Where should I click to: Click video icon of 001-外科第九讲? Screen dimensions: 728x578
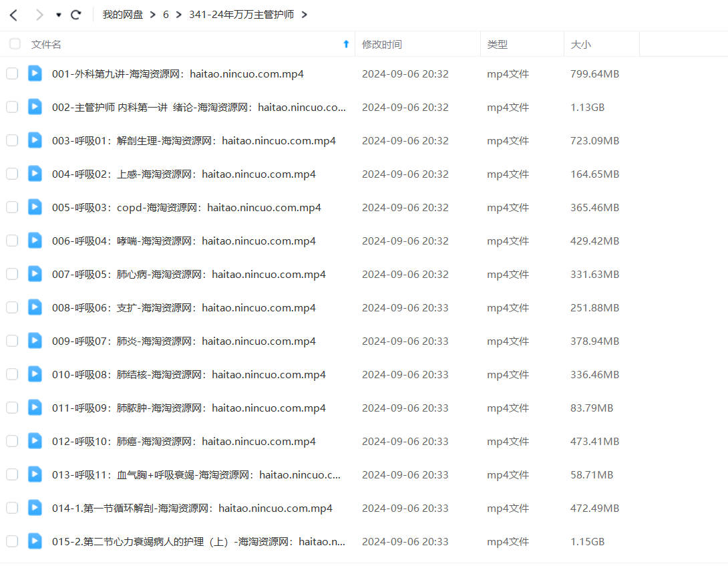pos(35,74)
